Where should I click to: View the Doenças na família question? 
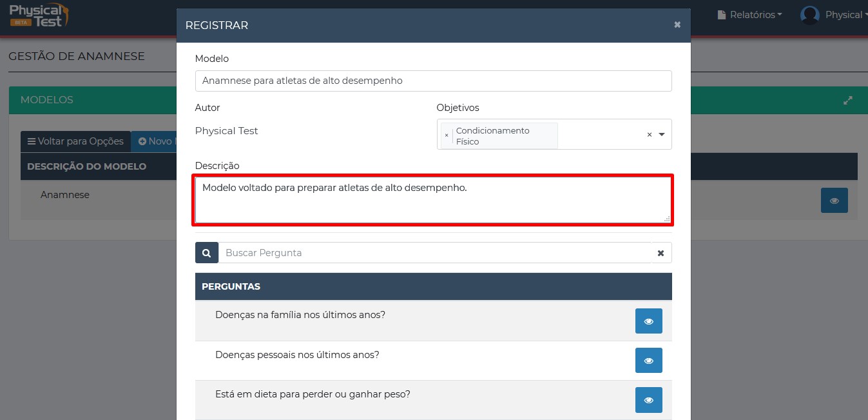[x=648, y=321]
